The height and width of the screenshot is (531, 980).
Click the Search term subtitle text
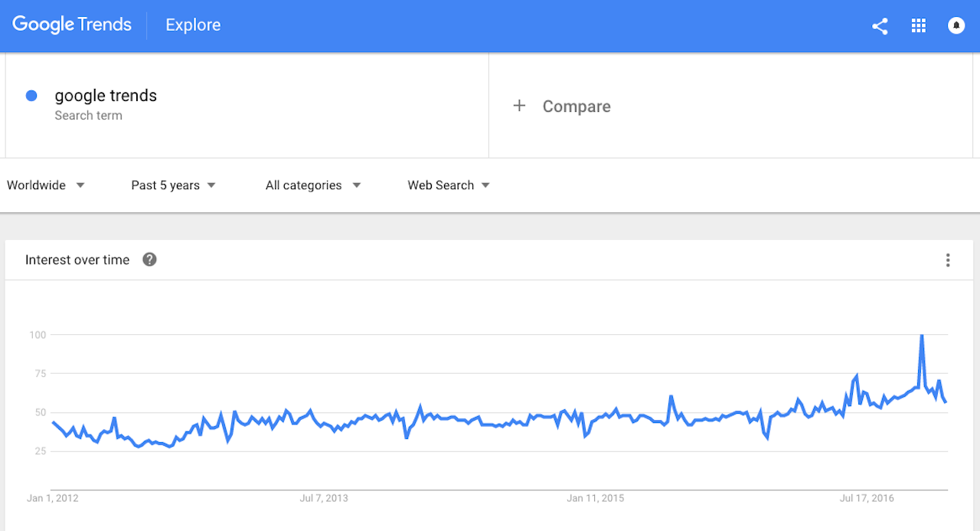[x=88, y=115]
